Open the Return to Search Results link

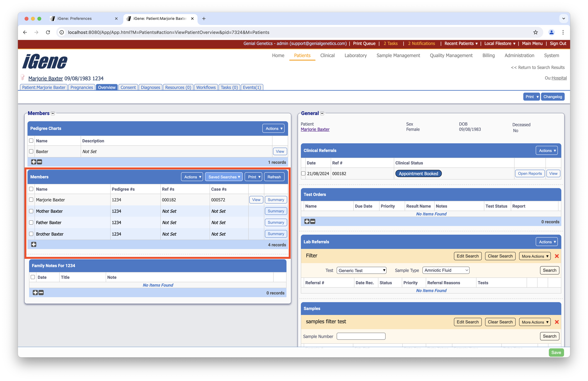coord(538,67)
